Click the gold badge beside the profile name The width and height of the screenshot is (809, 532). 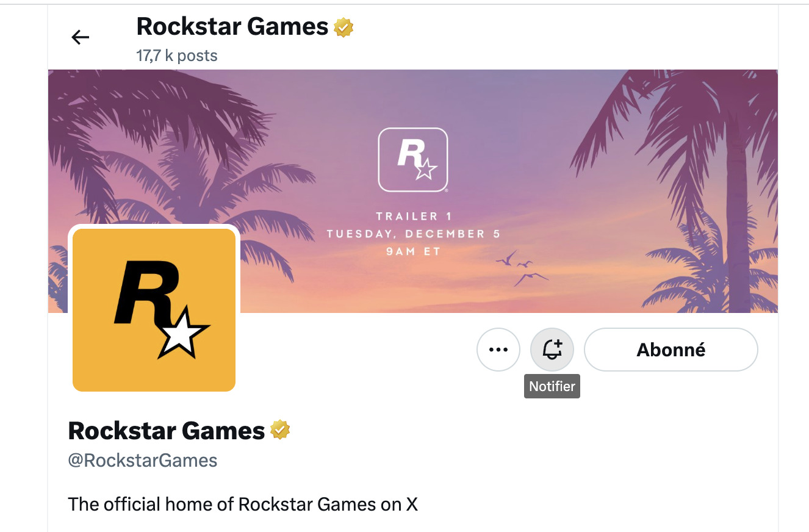280,431
